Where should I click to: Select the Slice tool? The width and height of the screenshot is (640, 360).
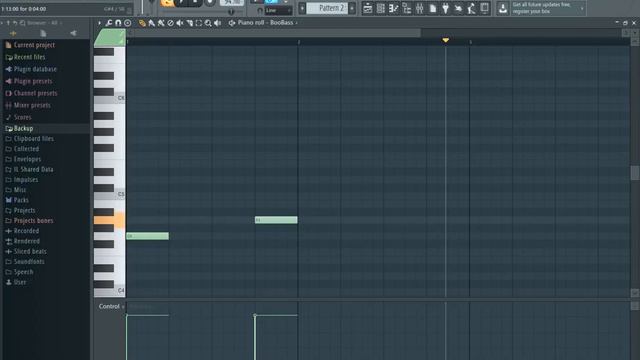coord(189,23)
